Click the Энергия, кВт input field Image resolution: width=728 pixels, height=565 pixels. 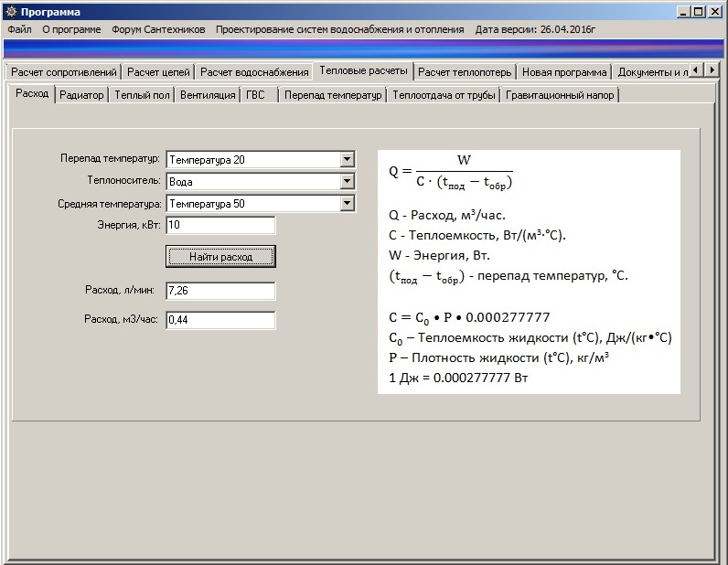click(220, 225)
